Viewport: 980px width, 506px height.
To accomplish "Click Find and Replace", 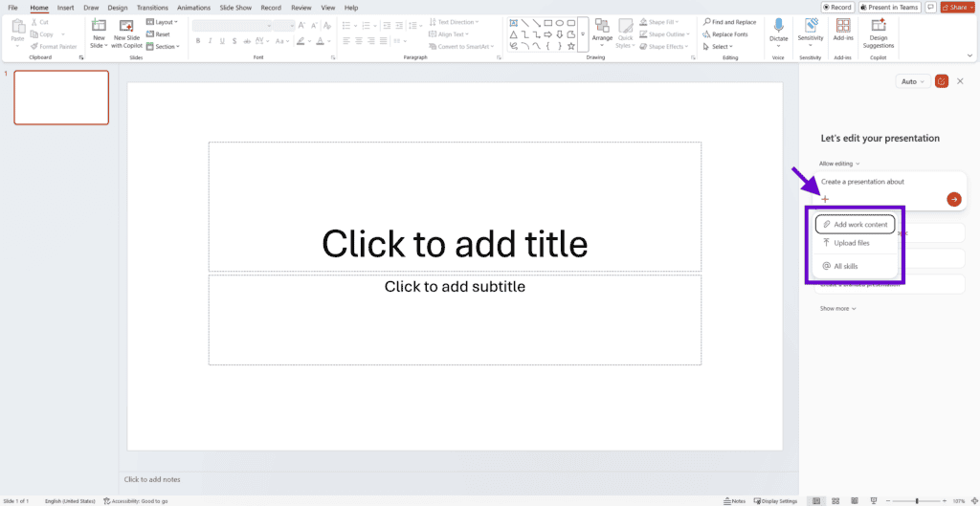I will click(x=728, y=22).
